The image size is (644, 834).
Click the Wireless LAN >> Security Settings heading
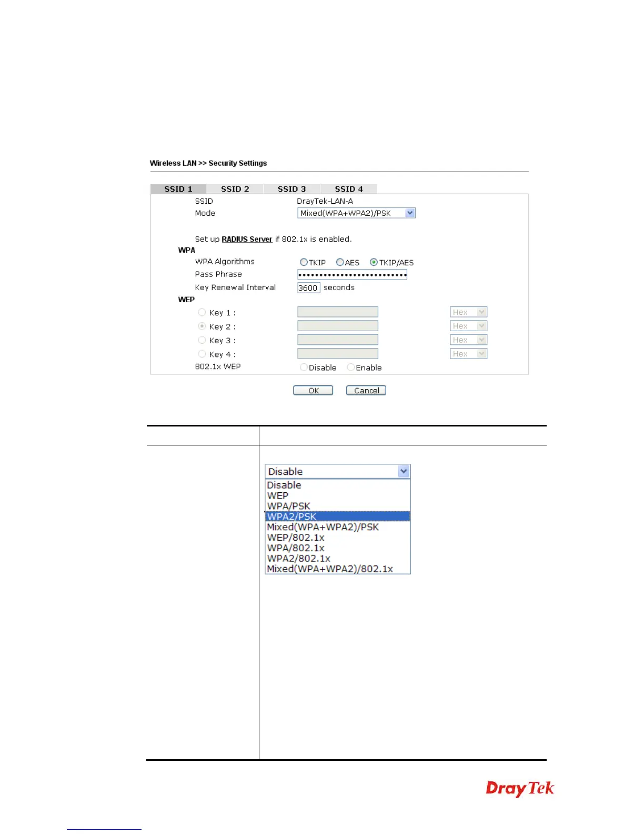coord(208,163)
